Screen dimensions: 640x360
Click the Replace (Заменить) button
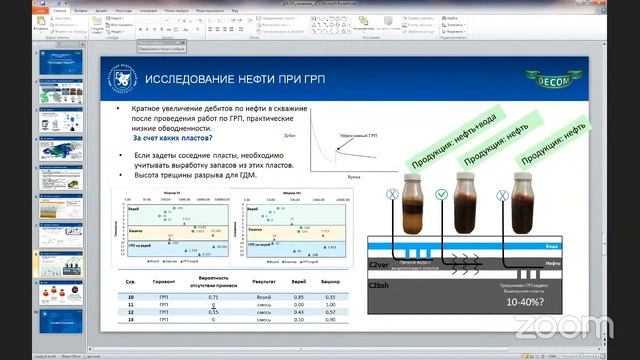click(x=453, y=25)
